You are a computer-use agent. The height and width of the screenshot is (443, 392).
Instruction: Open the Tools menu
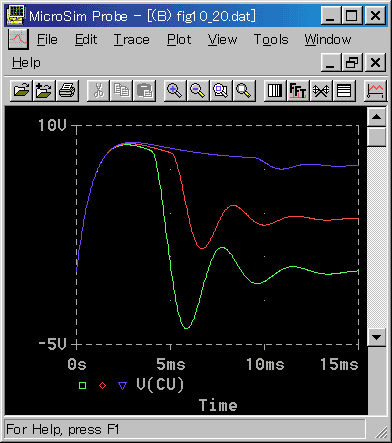(271, 40)
